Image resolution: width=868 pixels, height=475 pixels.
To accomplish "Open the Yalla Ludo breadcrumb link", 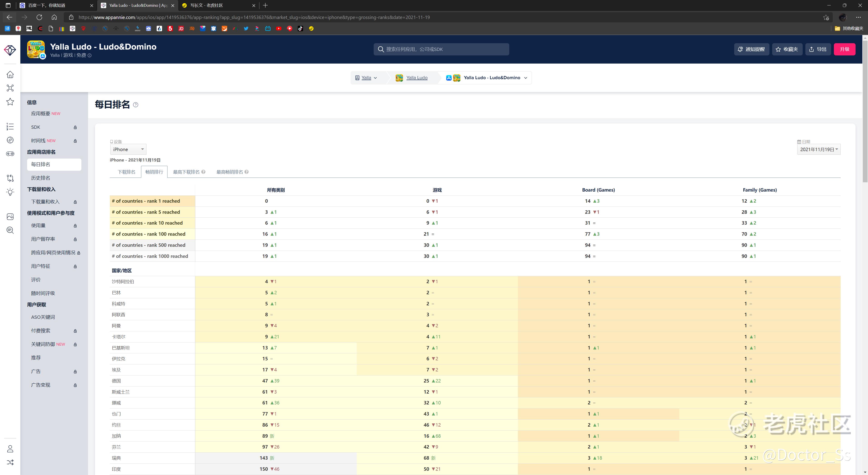I will (x=416, y=78).
